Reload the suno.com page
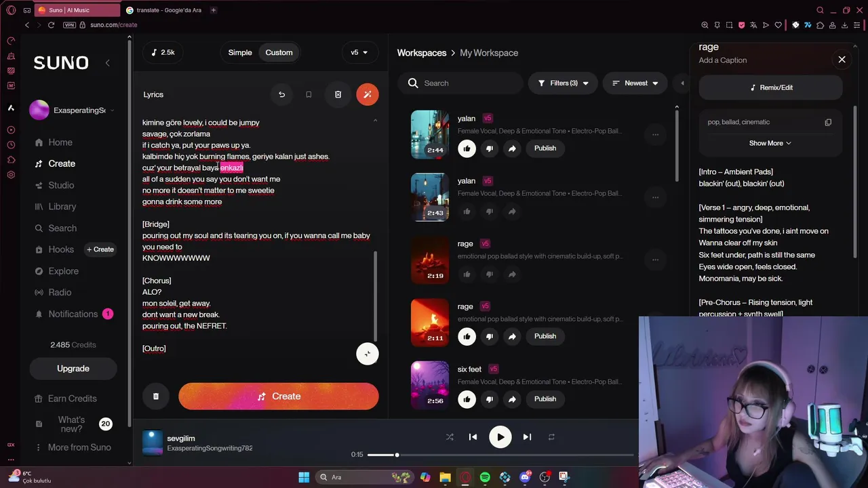This screenshot has width=868, height=488. pyautogui.click(x=51, y=25)
